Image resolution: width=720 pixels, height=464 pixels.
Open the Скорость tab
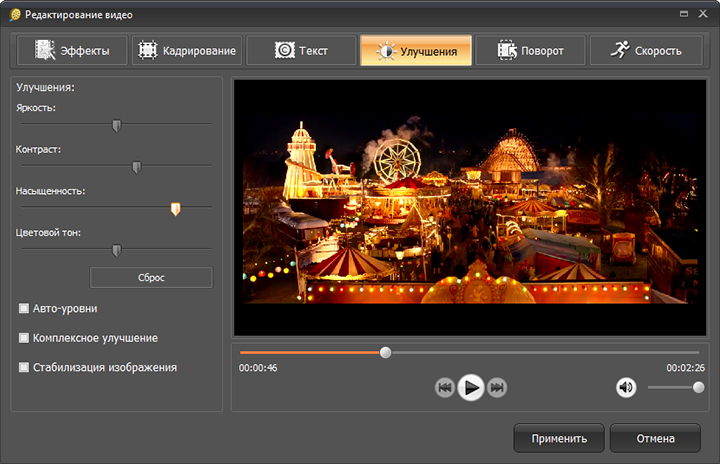tap(645, 50)
